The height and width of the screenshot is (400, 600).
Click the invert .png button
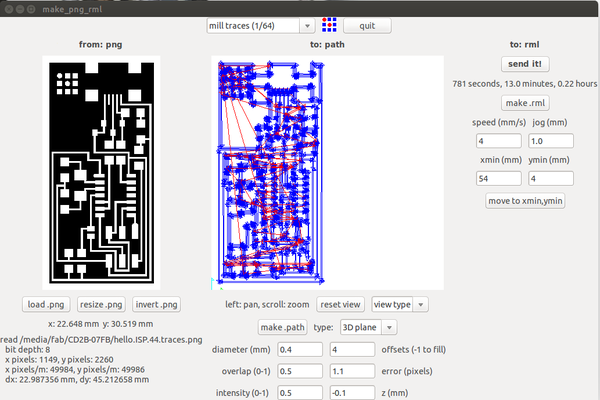pyautogui.click(x=156, y=304)
